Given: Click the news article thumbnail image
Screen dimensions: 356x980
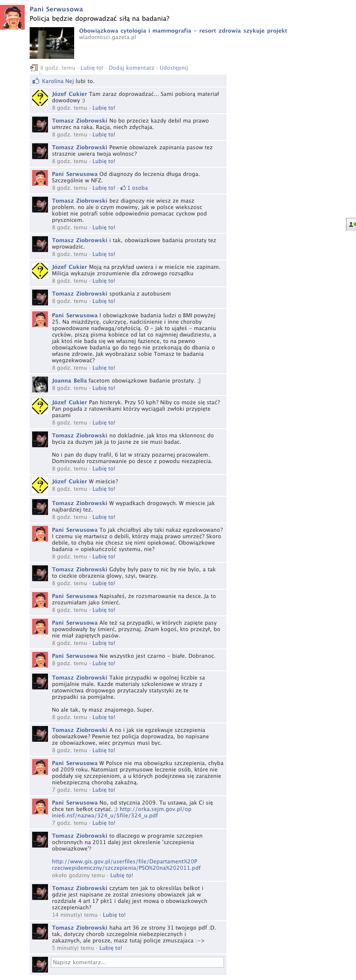Looking at the screenshot, I should pyautogui.click(x=53, y=43).
